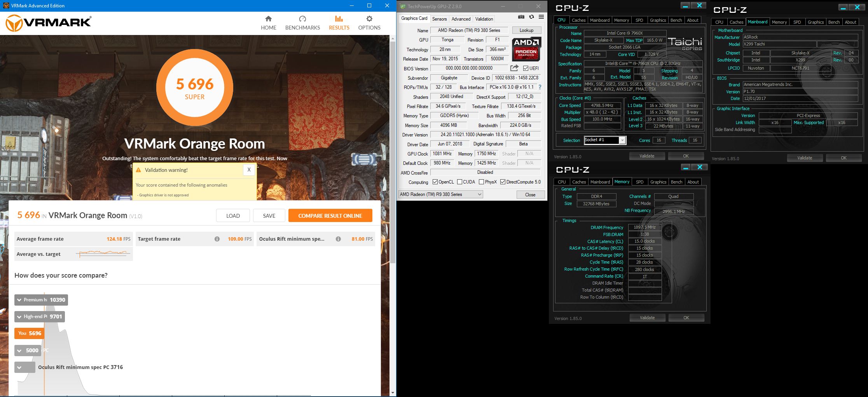This screenshot has width=868, height=397.
Task: Open SPD tab in CPU-Z Mainboard window
Action: pyautogui.click(x=797, y=22)
